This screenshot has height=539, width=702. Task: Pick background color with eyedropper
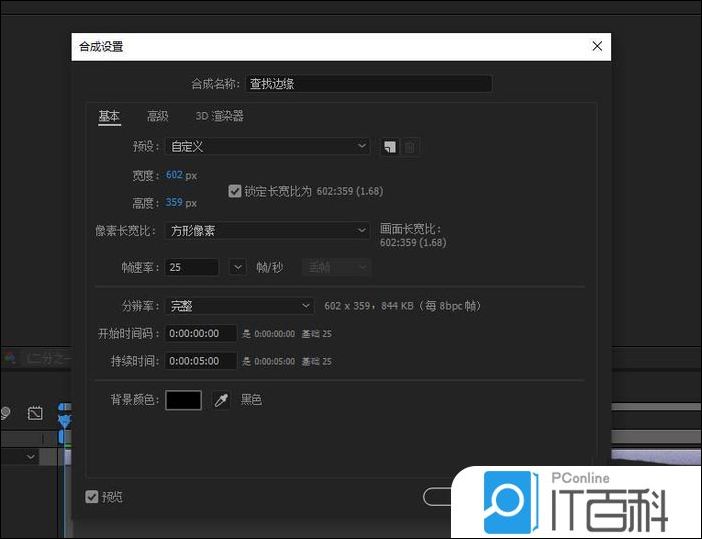(221, 400)
